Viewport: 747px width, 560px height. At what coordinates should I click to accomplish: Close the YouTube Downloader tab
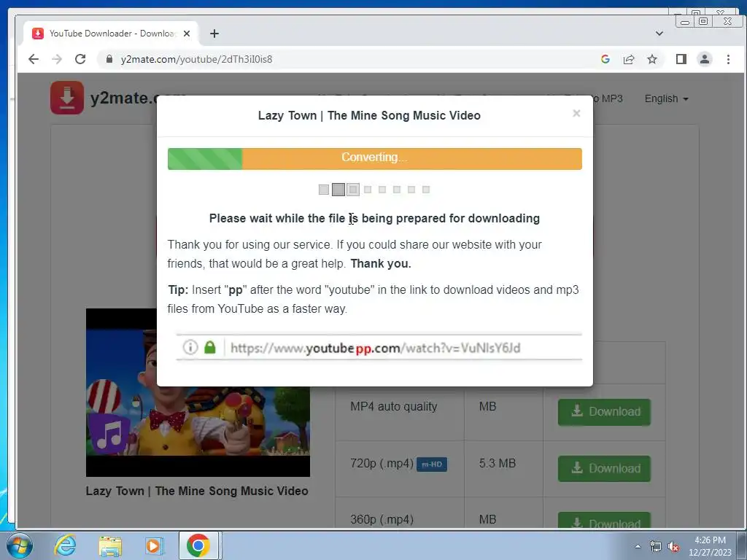point(187,34)
